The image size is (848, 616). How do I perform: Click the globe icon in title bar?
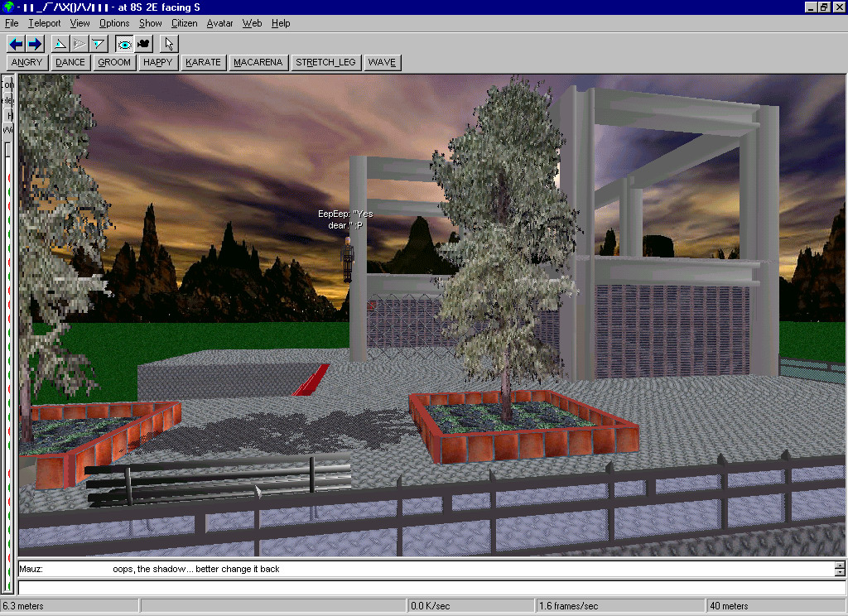(7, 7)
